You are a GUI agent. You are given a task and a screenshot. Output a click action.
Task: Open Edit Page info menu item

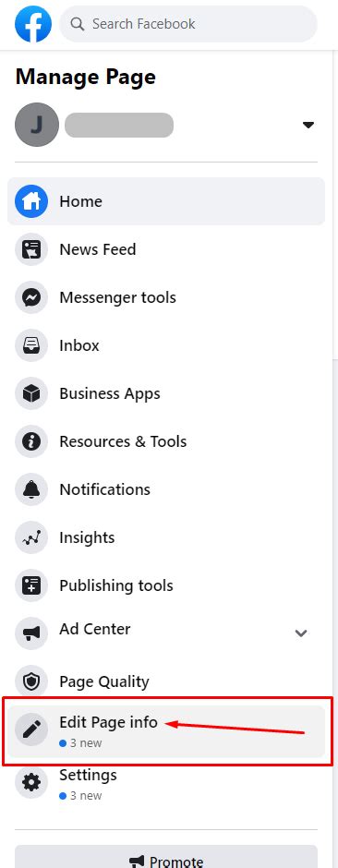point(166,731)
